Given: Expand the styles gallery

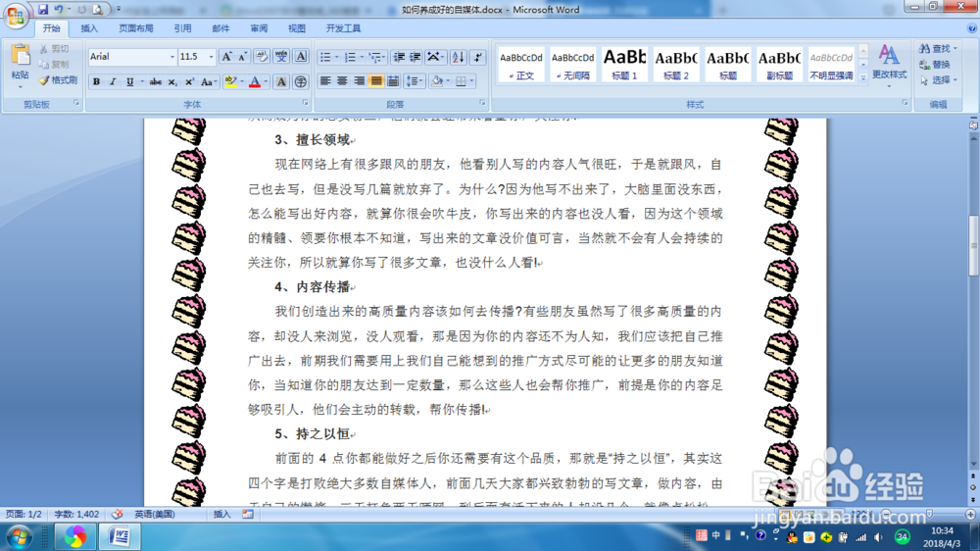Looking at the screenshot, I should click(x=863, y=78).
